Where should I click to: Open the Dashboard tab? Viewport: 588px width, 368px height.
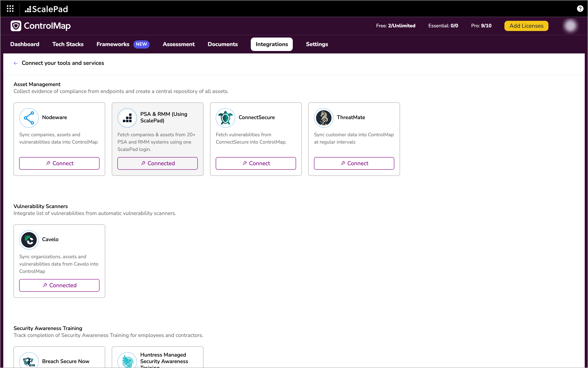coord(25,44)
